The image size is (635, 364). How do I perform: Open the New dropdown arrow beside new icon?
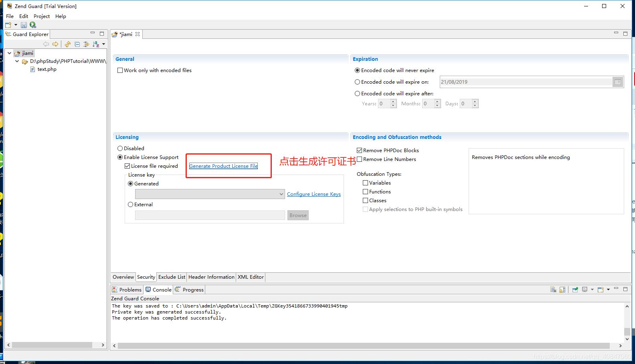pyautogui.click(x=16, y=25)
